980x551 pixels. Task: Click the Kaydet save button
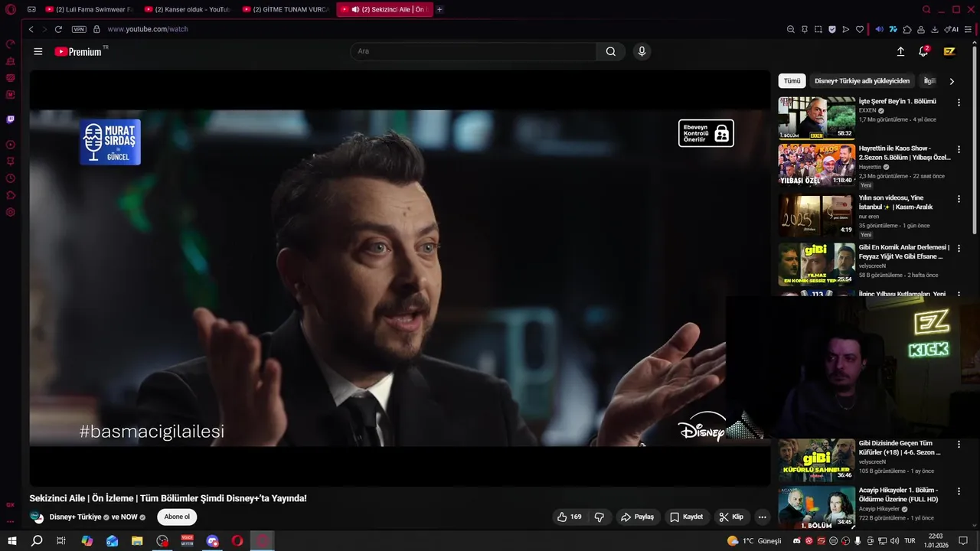(x=686, y=517)
